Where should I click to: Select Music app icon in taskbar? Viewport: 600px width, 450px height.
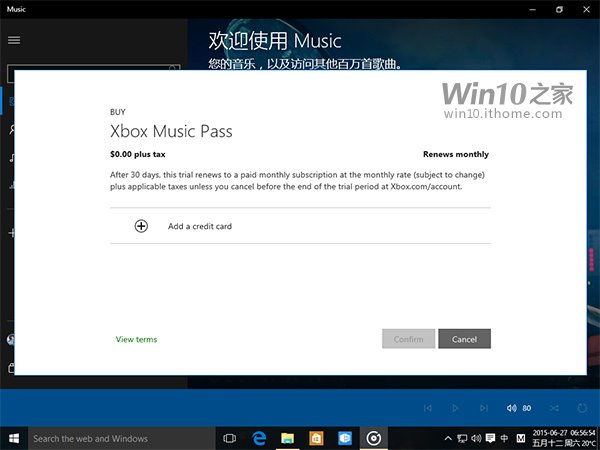coord(373,439)
